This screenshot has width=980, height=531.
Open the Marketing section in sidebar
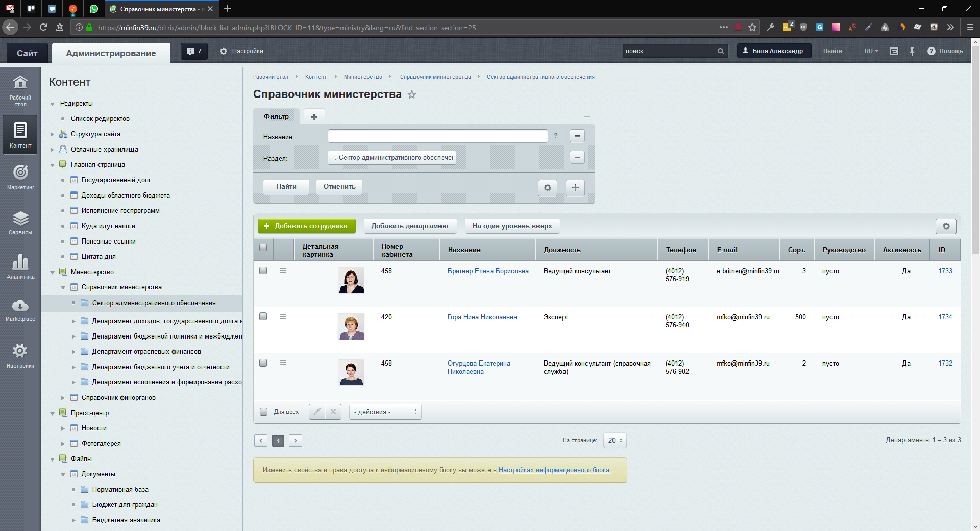20,177
